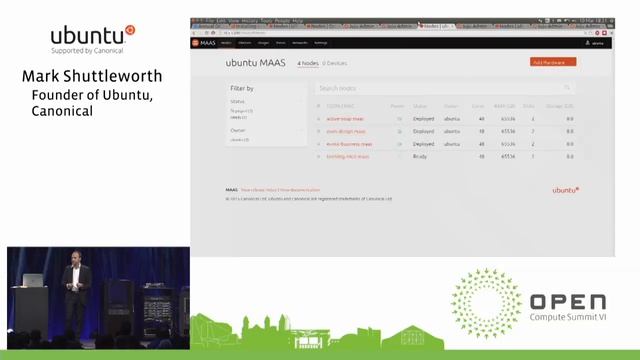This screenshot has width=640, height=360.
Task: Click the search magnifier icon in the Search nodes box
Action: [x=567, y=88]
